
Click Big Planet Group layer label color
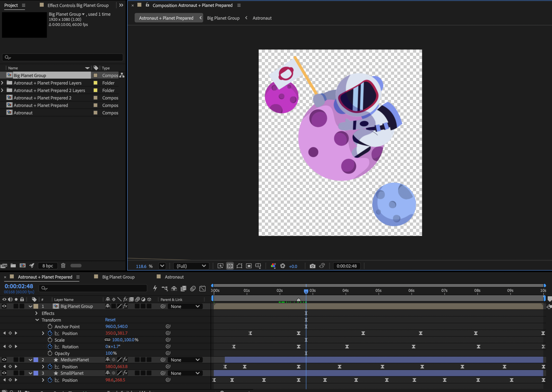click(36, 306)
